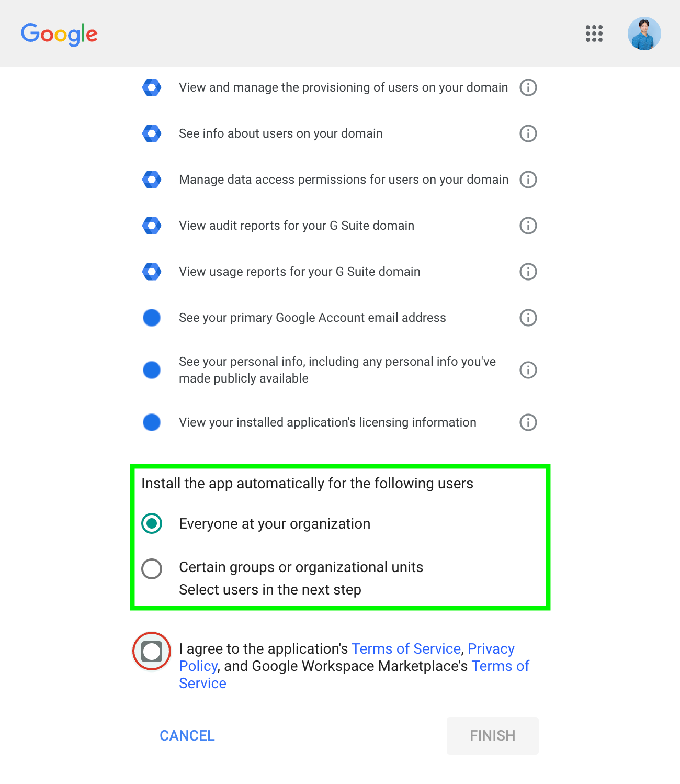The image size is (680, 784).
Task: Click the Google logo
Action: tap(59, 35)
